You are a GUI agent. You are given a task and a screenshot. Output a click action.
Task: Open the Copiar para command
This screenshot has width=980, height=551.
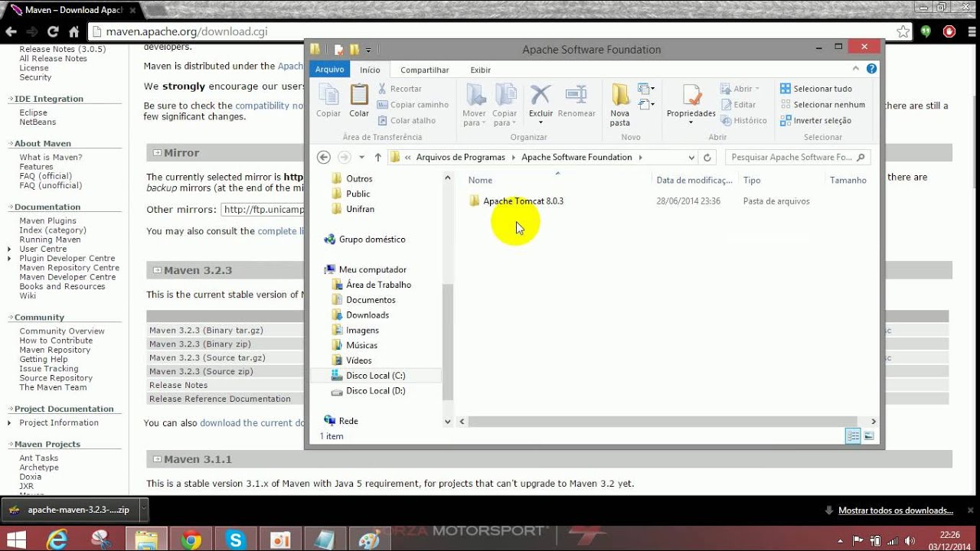505,105
